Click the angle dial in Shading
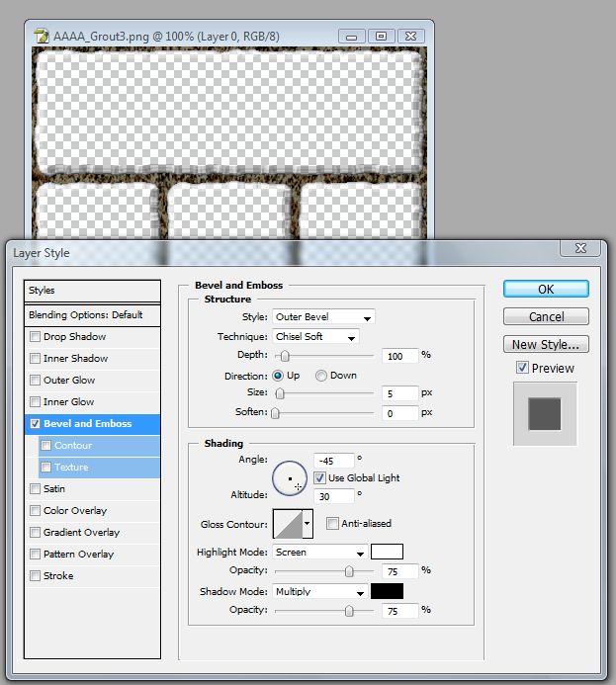Viewport: 616px width, 685px height. pos(289,479)
